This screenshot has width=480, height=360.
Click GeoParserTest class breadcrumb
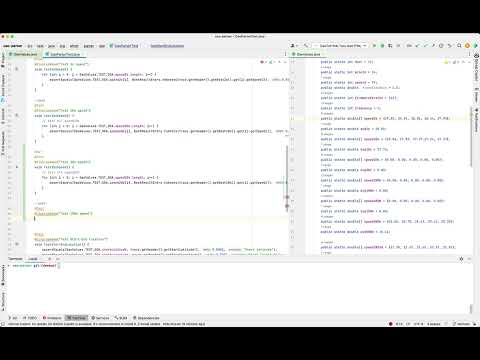[124, 46]
